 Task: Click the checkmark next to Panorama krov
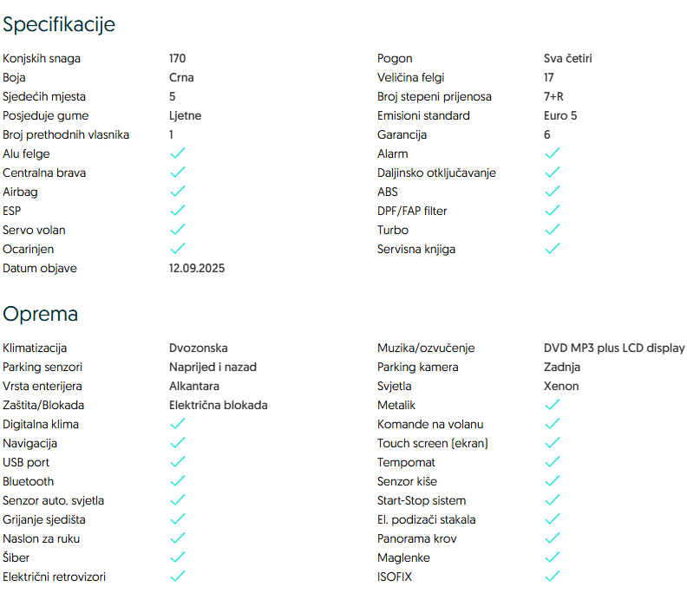[552, 538]
